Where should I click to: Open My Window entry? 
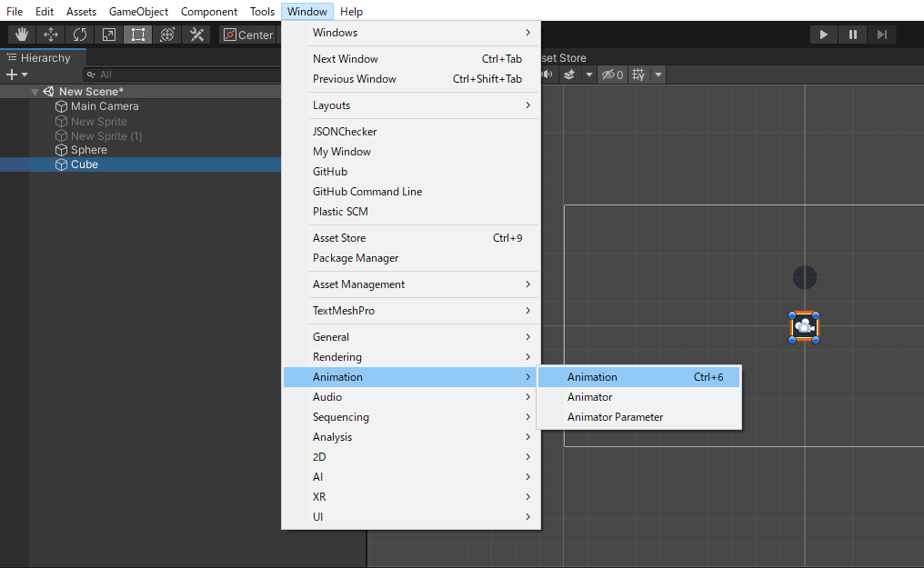(411, 152)
